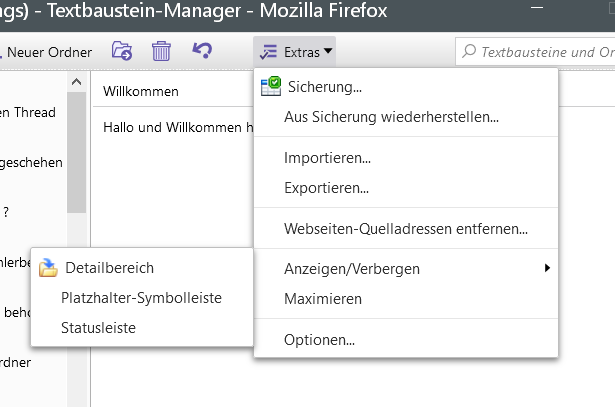
Task: Collapse the Extras dropdown menu
Action: [x=294, y=50]
